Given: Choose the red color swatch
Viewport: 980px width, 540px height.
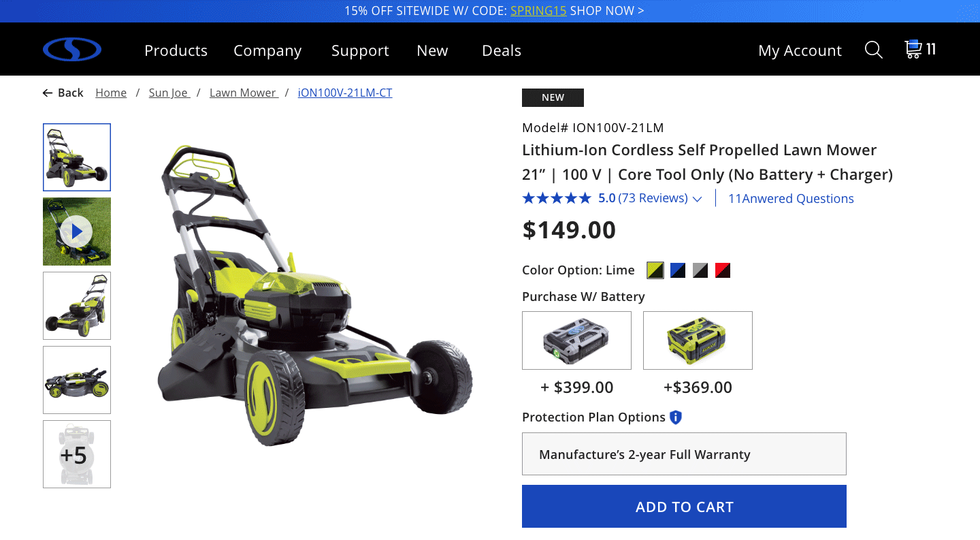Looking at the screenshot, I should point(723,270).
